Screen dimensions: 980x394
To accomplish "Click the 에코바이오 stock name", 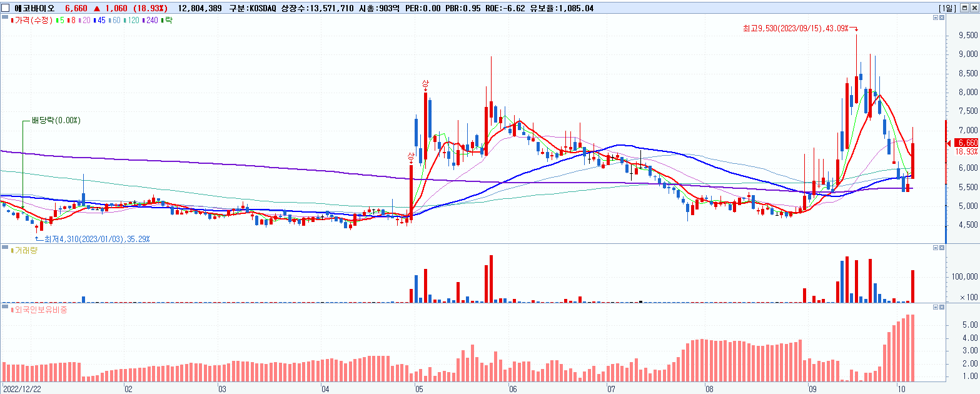I will coord(34,8).
